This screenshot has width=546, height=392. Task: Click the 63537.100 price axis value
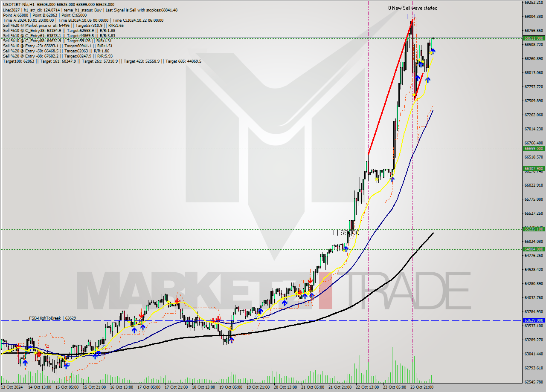tap(534, 326)
